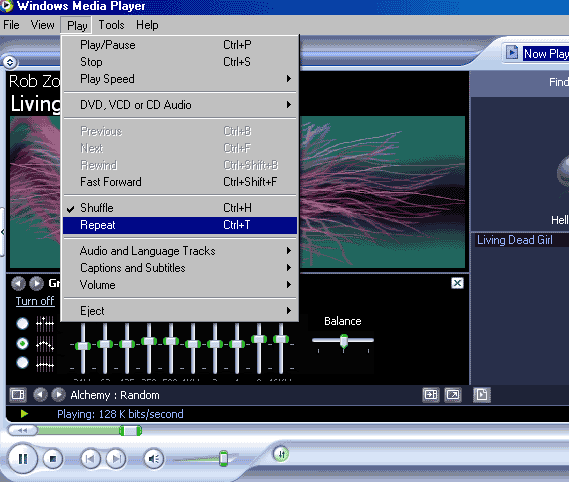Go to previous enhancement control arrow
This screenshot has width=569, height=482.
point(18,283)
